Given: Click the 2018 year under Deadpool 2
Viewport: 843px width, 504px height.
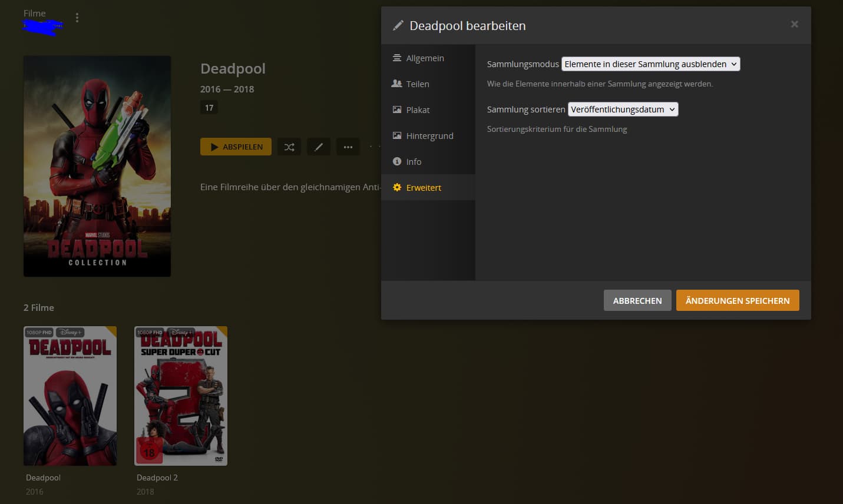Looking at the screenshot, I should click(146, 492).
